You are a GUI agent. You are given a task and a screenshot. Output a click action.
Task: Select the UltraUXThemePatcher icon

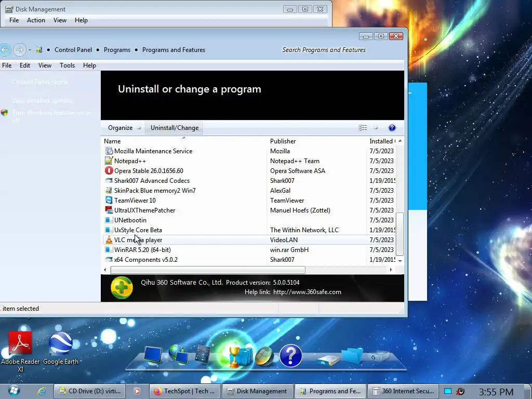point(109,210)
